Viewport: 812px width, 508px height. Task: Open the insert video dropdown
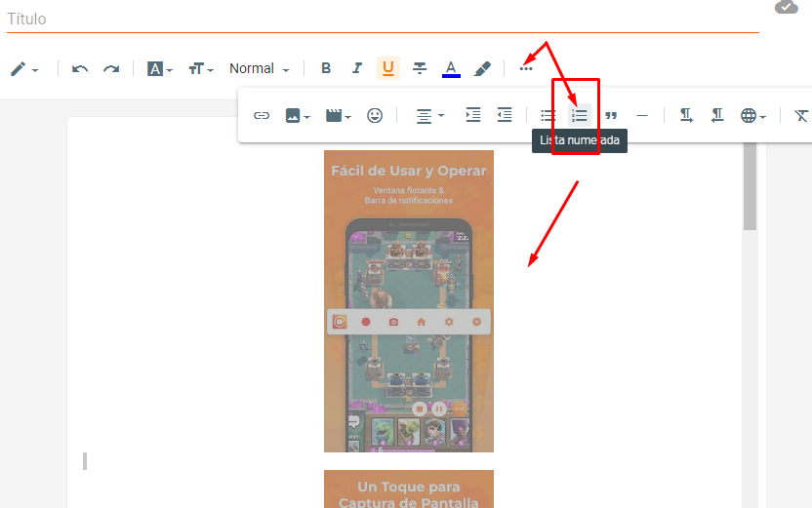338,115
